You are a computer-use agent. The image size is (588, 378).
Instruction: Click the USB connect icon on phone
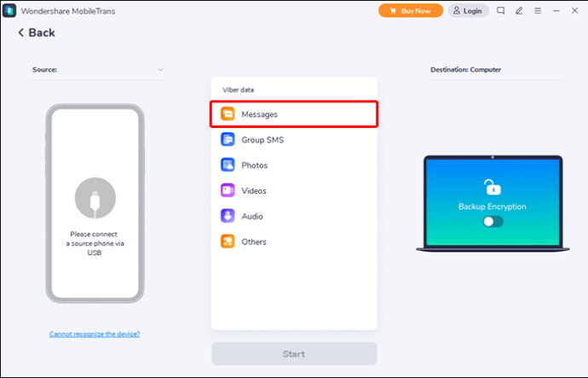pyautogui.click(x=95, y=198)
